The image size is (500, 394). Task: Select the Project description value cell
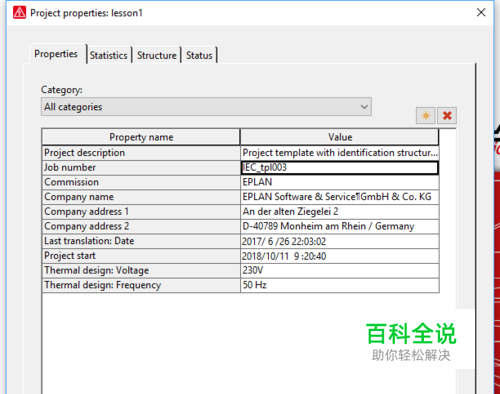pos(340,153)
